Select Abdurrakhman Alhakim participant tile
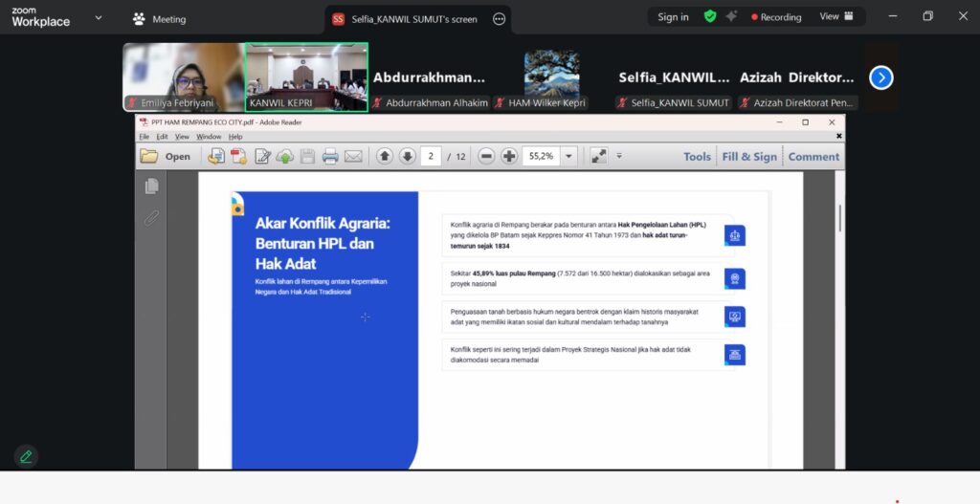Screen dimensions: 980x504 [430, 77]
